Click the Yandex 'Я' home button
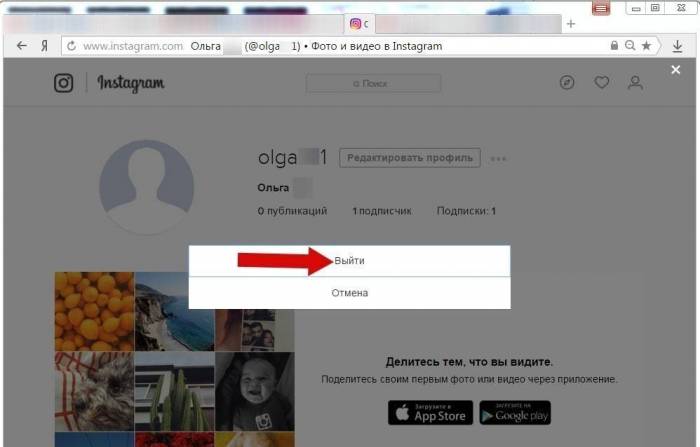Screen dimensions: 700x447 point(45,46)
